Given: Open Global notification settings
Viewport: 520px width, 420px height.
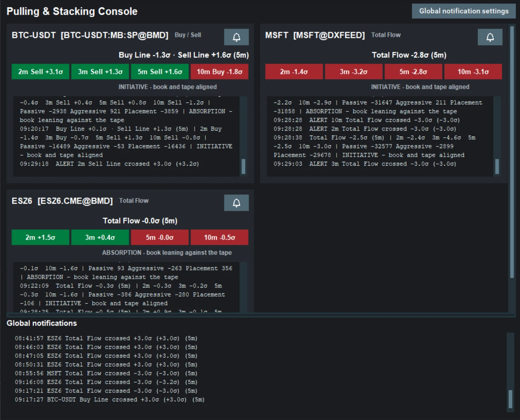Looking at the screenshot, I should point(464,11).
